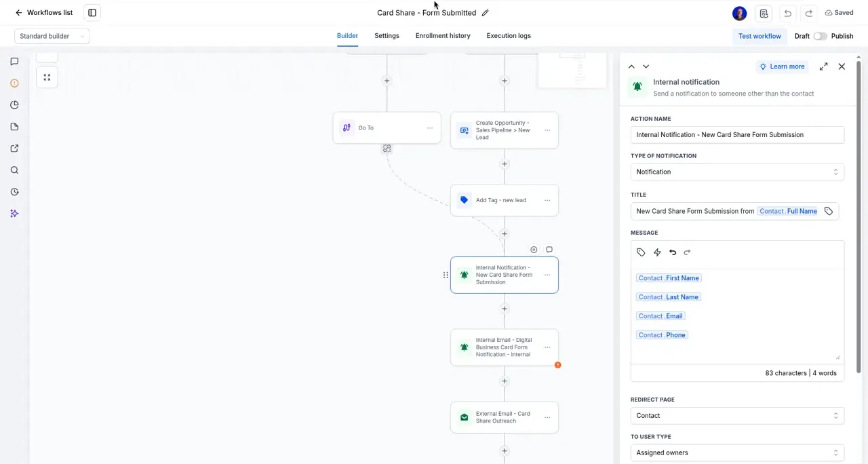This screenshot has height=464, width=868.
Task: Open Type of Notification dropdown
Action: 737,172
